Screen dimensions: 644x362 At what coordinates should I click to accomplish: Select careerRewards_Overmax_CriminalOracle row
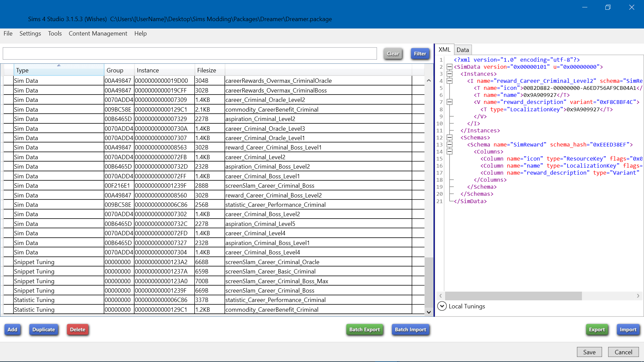point(214,80)
